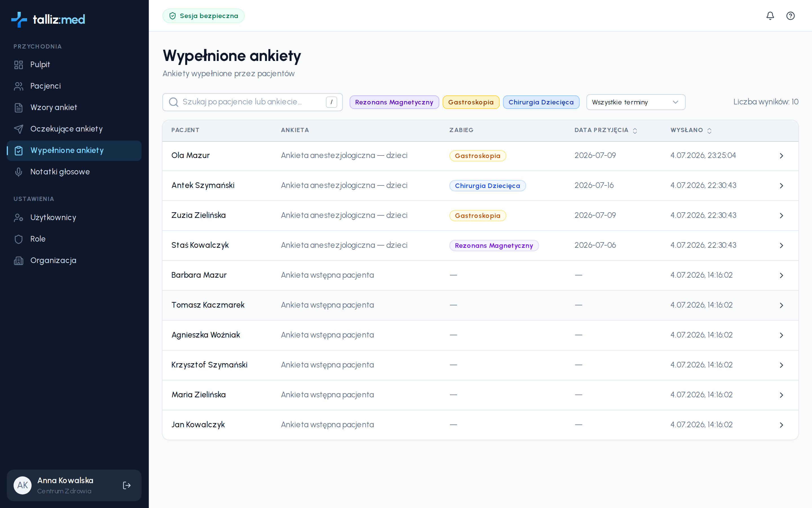Viewport: 812px width, 508px height.
Task: Click the Użytkownicy user-settings icon
Action: click(x=18, y=218)
